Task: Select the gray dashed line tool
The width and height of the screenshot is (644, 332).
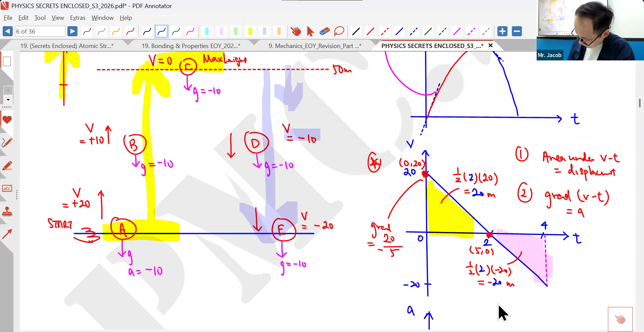Action: pos(486,32)
